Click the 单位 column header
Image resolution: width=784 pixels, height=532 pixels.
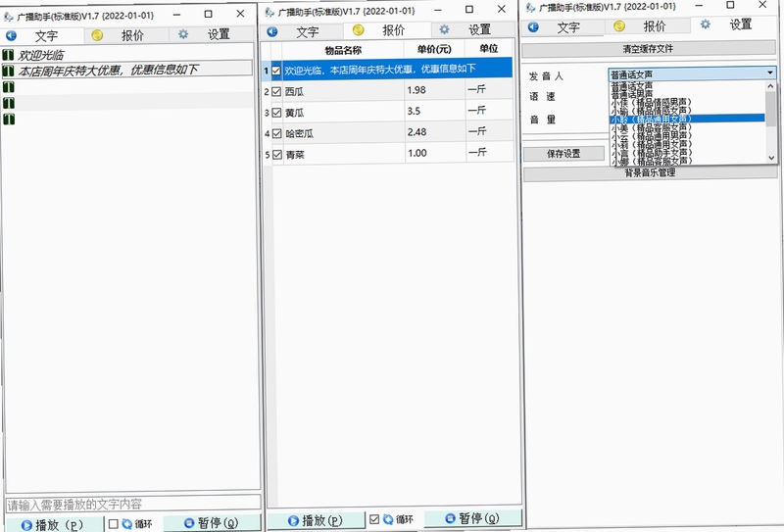tap(488, 48)
